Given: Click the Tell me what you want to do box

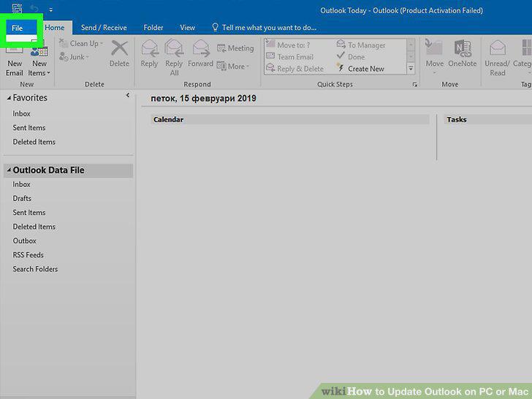Looking at the screenshot, I should tap(265, 28).
